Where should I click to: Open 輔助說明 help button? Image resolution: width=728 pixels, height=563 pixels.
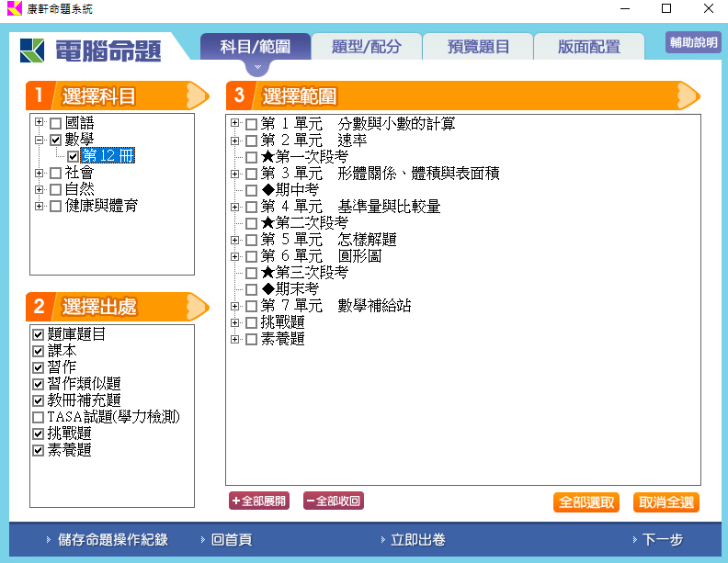tap(693, 42)
